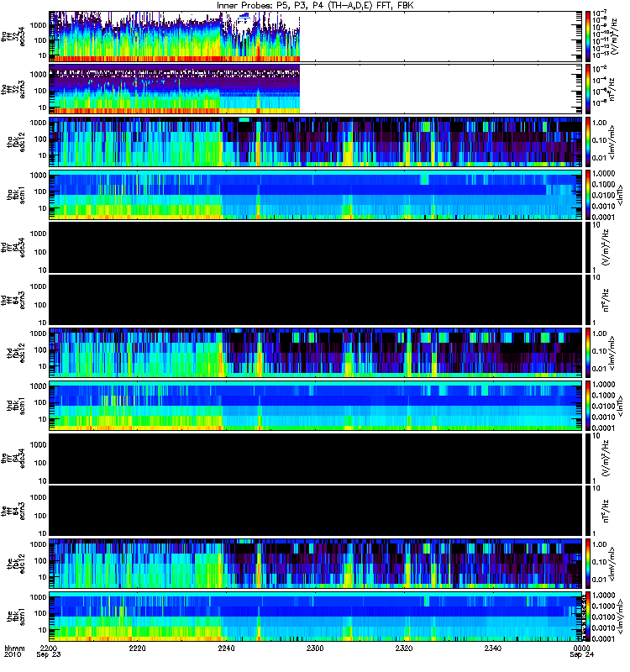The image size is (630, 672).
Task: Click the '0000' time axis label
Action: click(581, 648)
